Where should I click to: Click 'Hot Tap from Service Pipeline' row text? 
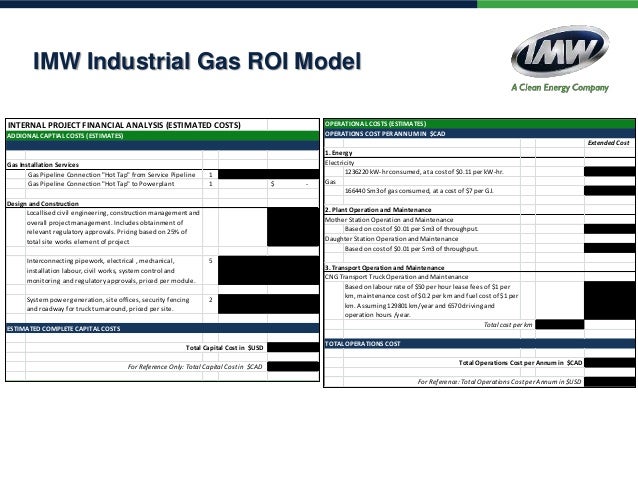pyautogui.click(x=111, y=175)
